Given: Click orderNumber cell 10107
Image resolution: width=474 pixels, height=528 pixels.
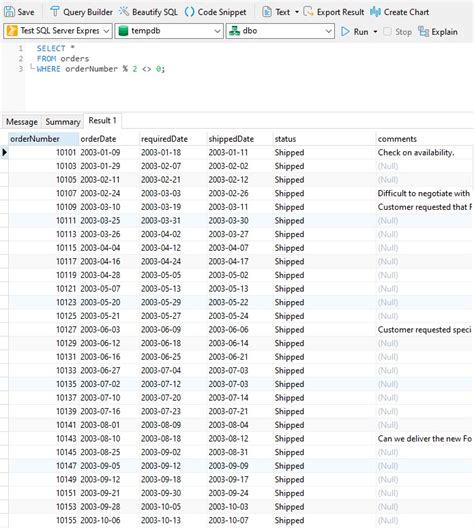Looking at the screenshot, I should (43, 193).
